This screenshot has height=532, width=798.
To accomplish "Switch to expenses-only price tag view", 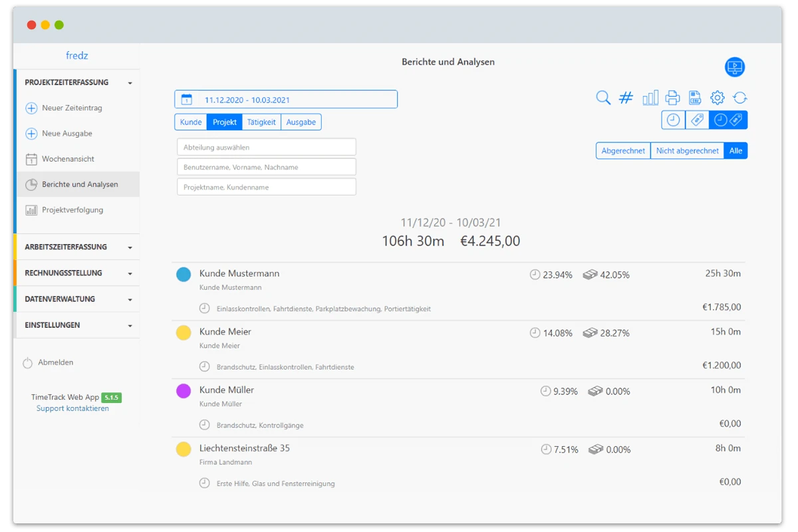I will tap(697, 120).
